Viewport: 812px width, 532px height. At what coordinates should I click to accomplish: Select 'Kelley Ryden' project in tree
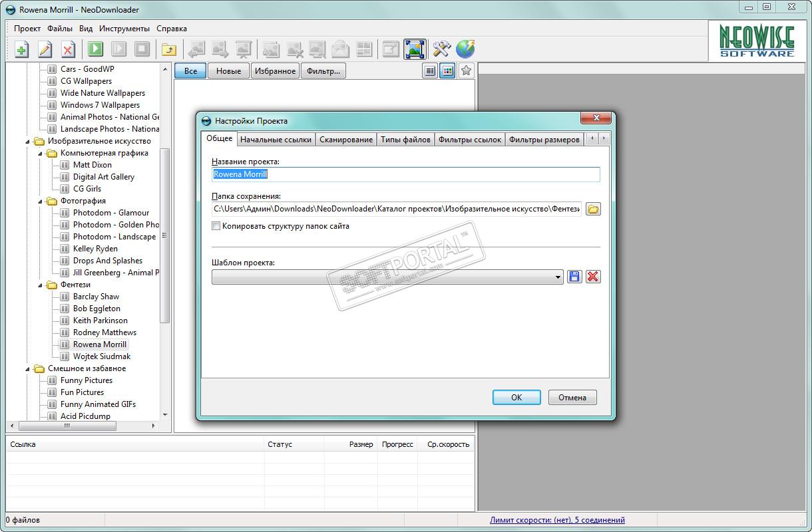[x=95, y=249]
